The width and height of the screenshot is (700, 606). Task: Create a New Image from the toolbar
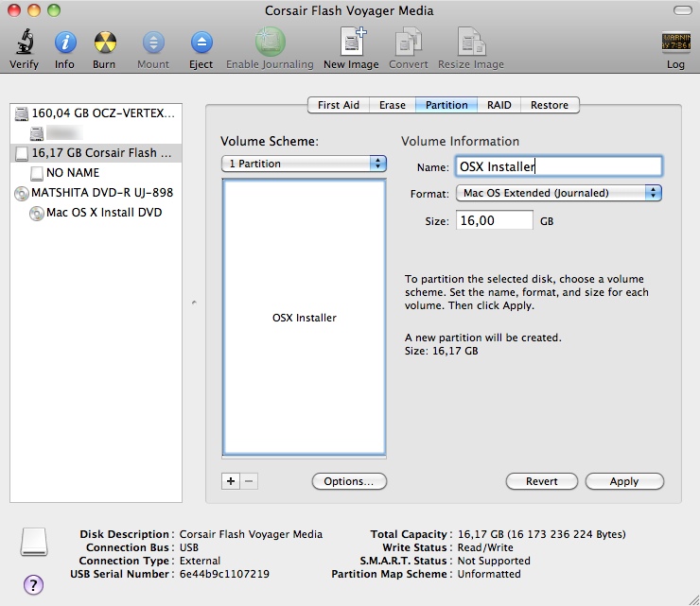pos(352,41)
